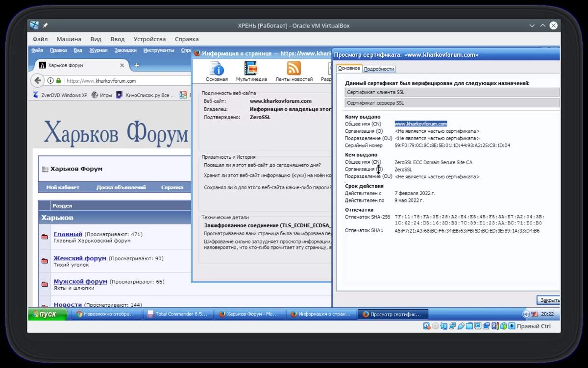The width and height of the screenshot is (588, 368).
Task: Switch to the Подробности certificate tab
Action: [x=379, y=69]
